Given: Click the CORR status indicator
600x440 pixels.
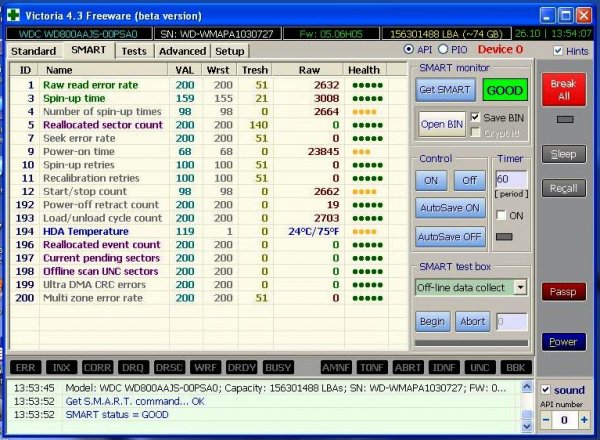Looking at the screenshot, I should 97,368.
